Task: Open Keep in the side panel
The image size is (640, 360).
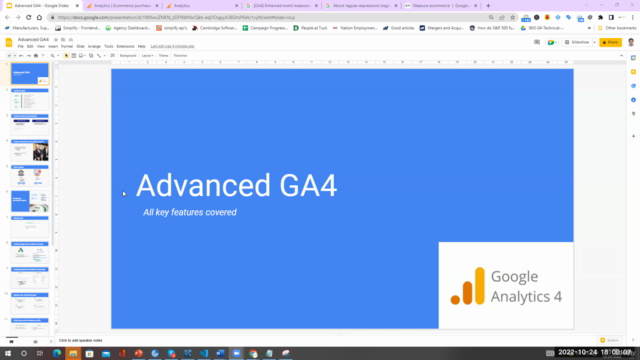Action: pyautogui.click(x=633, y=72)
